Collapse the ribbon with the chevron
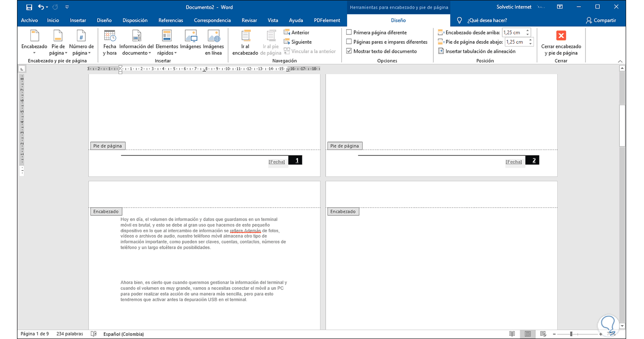Viewport: 644px width, 339px height. coord(620,61)
